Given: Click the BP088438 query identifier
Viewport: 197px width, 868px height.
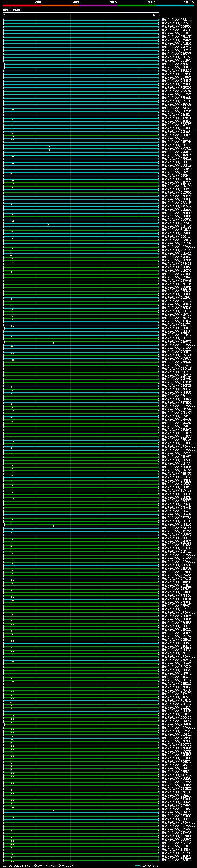Looking at the screenshot, I should [x=11, y=10].
